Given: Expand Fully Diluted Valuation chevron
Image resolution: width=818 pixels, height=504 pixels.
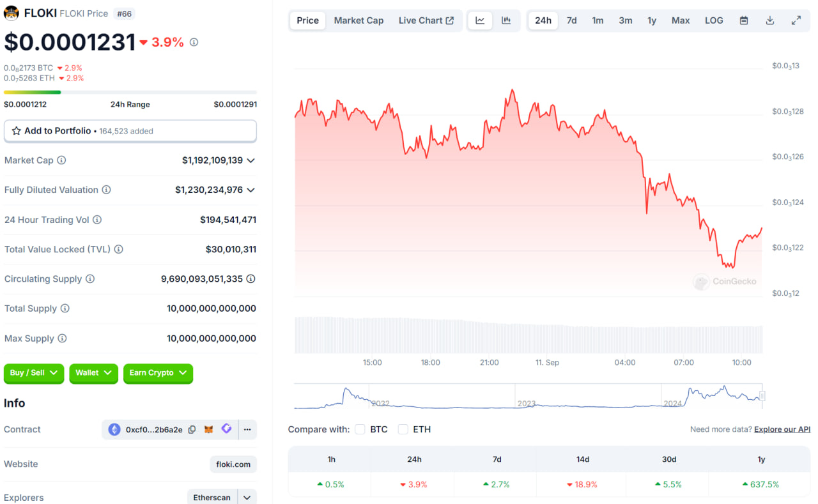Looking at the screenshot, I should point(251,190).
